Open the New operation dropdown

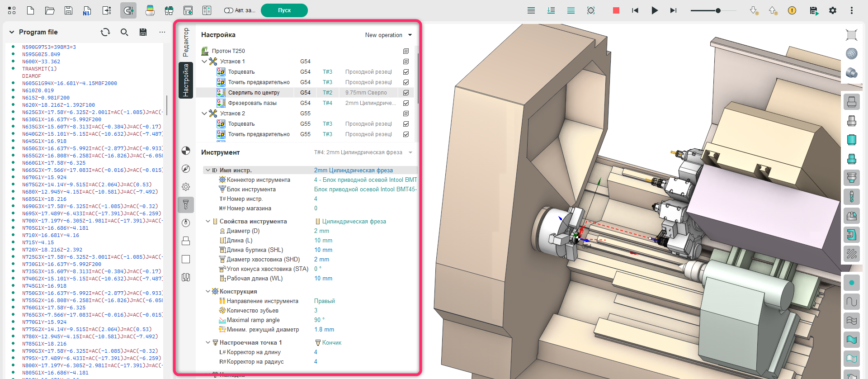coord(388,35)
